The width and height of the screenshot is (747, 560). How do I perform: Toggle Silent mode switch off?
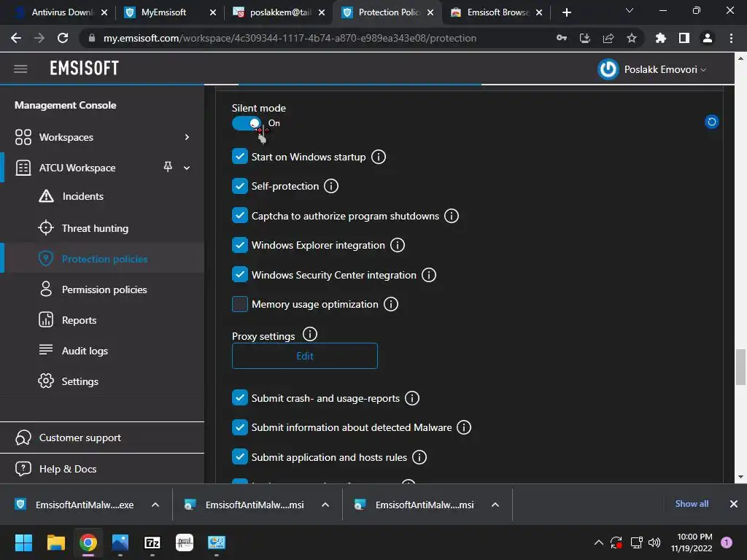(x=247, y=123)
